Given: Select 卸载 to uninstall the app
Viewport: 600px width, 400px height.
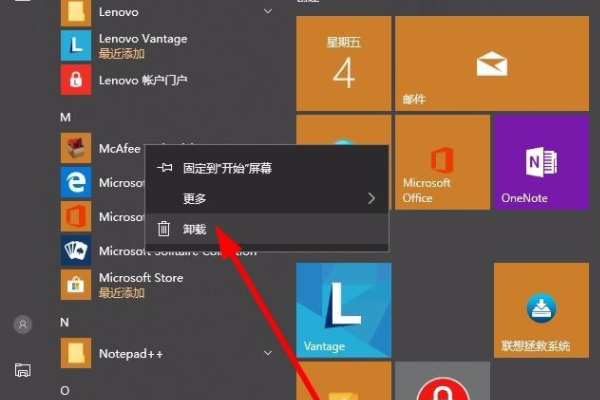Looking at the screenshot, I should click(x=267, y=229).
